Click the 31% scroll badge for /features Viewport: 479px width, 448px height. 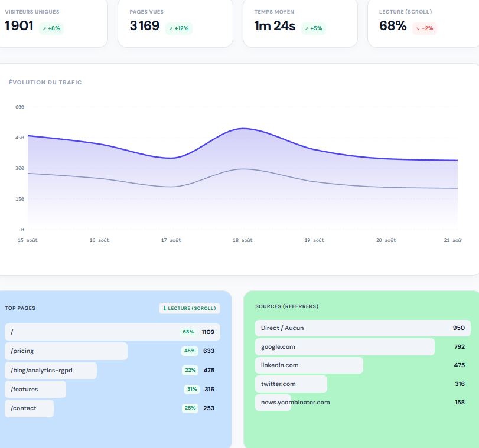(192, 389)
